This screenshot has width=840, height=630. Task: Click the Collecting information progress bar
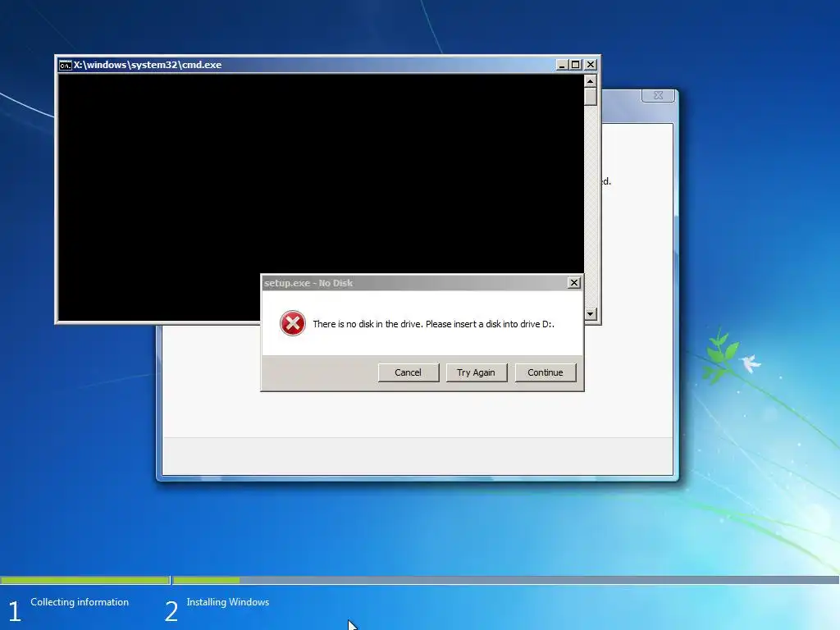pyautogui.click(x=84, y=580)
